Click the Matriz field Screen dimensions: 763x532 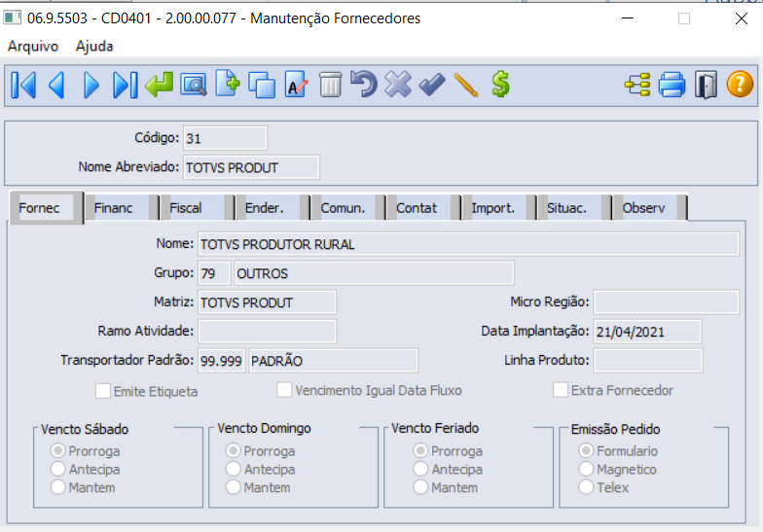click(x=267, y=302)
